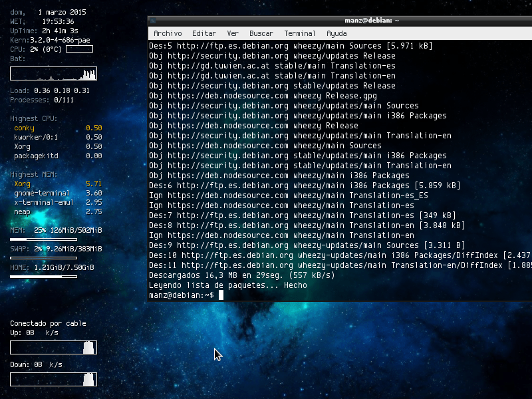
Task: Click the HOME disk usage bar
Action: [43, 277]
